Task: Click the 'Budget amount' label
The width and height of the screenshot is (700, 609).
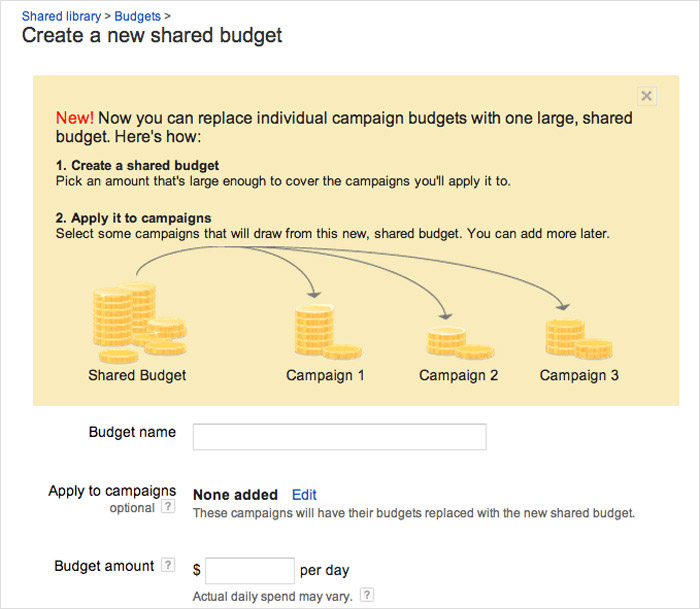Action: pos(104,566)
